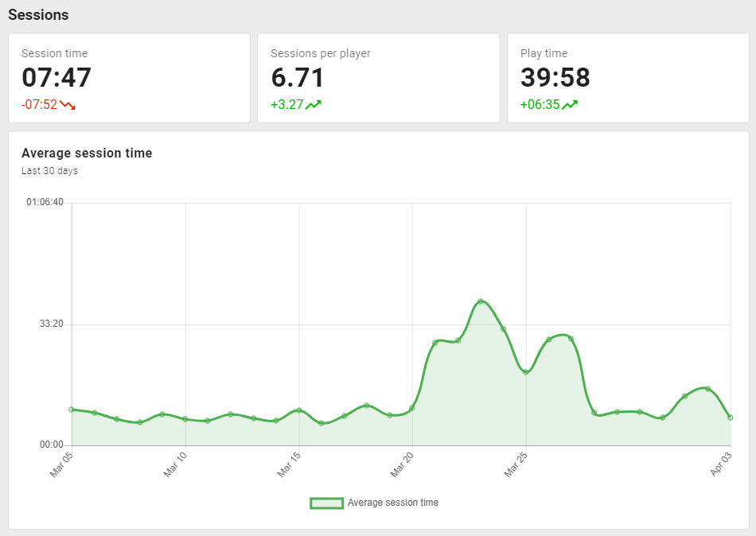
Task: Click the Mar 20 x-axis label
Action: click(402, 464)
